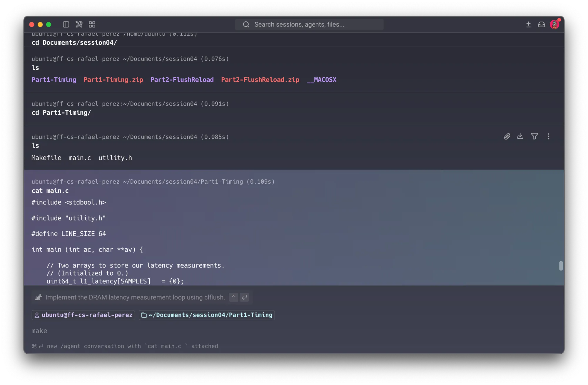The width and height of the screenshot is (588, 385).
Task: Filter the block output with funnel icon
Action: coord(534,136)
